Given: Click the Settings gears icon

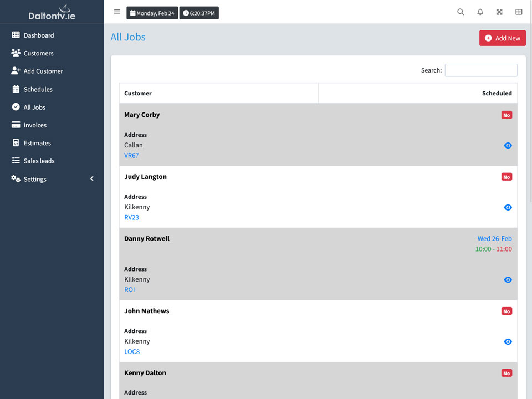Looking at the screenshot, I should [x=16, y=179].
